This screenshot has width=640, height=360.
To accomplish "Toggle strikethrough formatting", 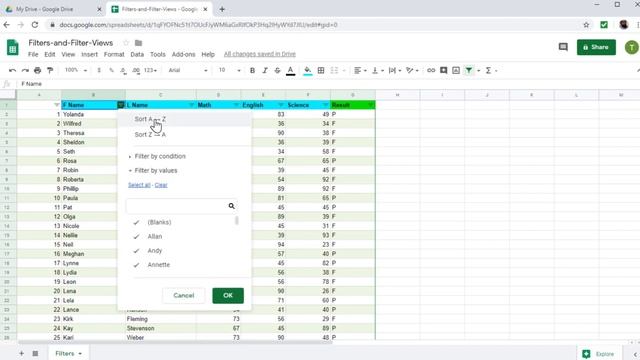I will (x=278, y=71).
